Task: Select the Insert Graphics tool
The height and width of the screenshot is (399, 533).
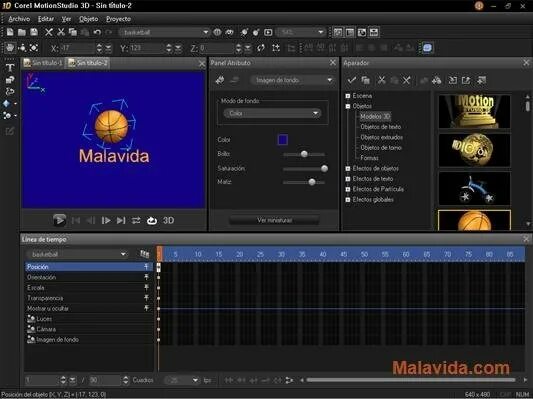Action: (10, 80)
